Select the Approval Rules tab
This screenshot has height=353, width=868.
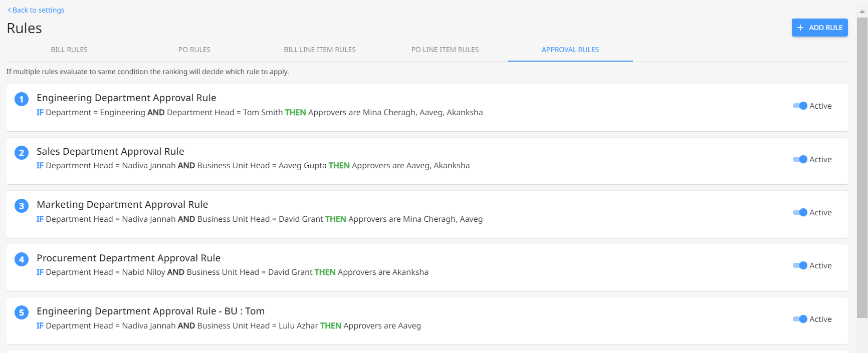[x=570, y=50]
